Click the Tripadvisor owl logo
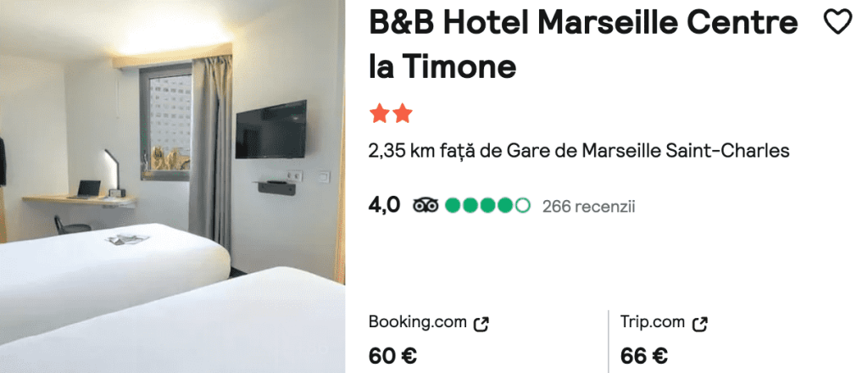 click(426, 206)
